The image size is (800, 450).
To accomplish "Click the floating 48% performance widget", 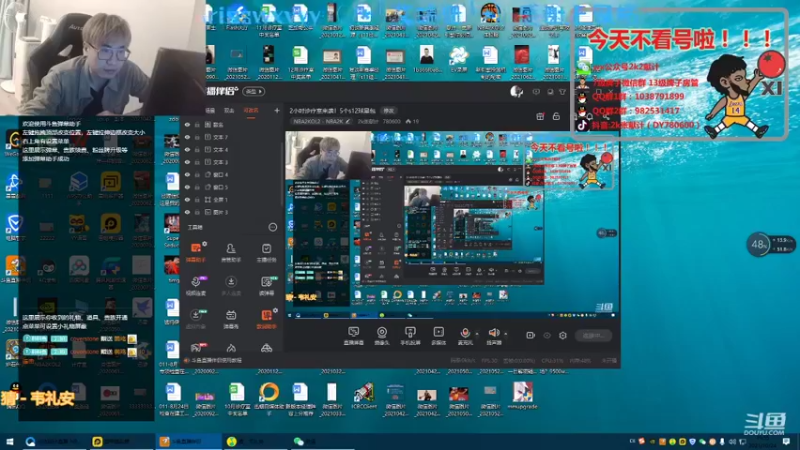I will 770,244.
